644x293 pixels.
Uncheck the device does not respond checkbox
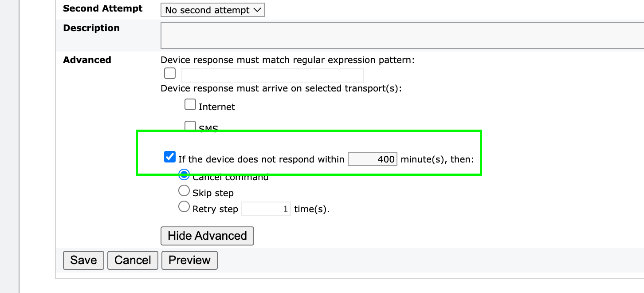tap(170, 157)
